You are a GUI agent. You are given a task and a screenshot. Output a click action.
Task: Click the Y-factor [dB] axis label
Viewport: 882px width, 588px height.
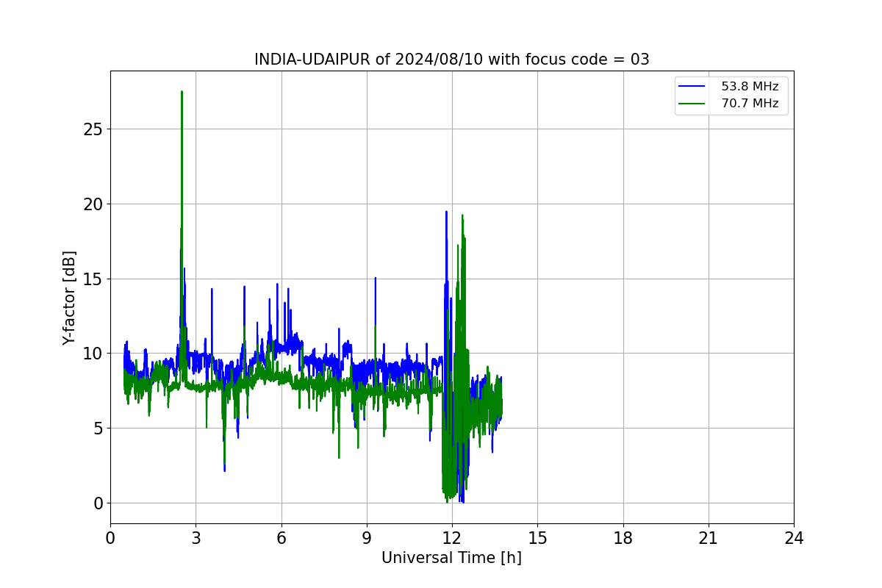coord(69,298)
